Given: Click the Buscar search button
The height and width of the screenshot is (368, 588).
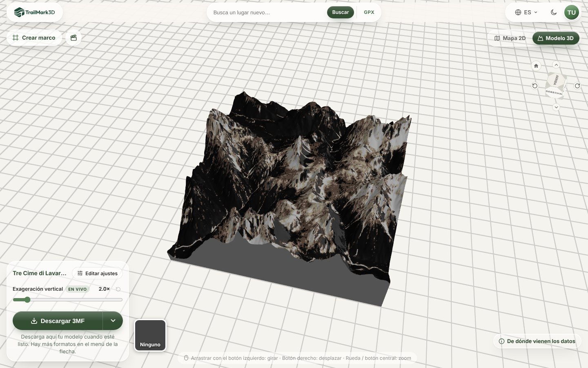Looking at the screenshot, I should [x=340, y=12].
